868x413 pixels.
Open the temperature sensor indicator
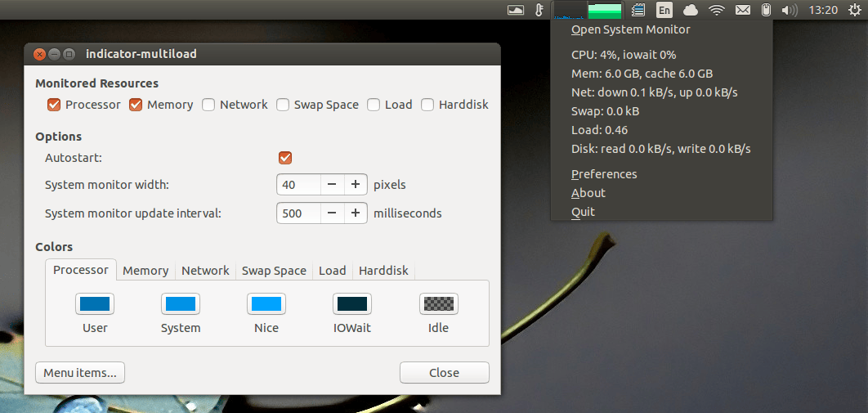tap(539, 11)
